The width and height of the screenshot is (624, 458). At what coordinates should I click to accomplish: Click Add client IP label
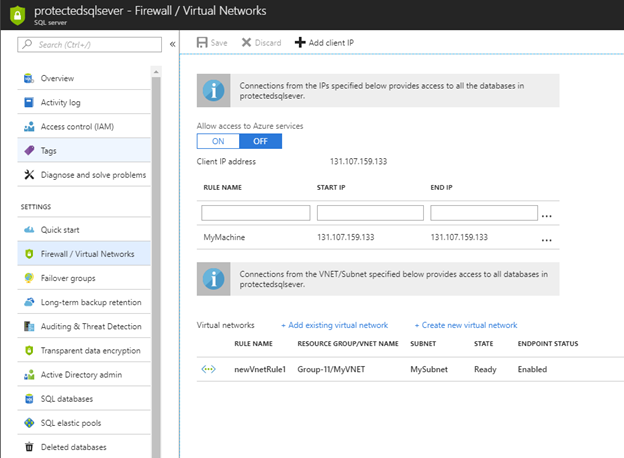tap(331, 43)
